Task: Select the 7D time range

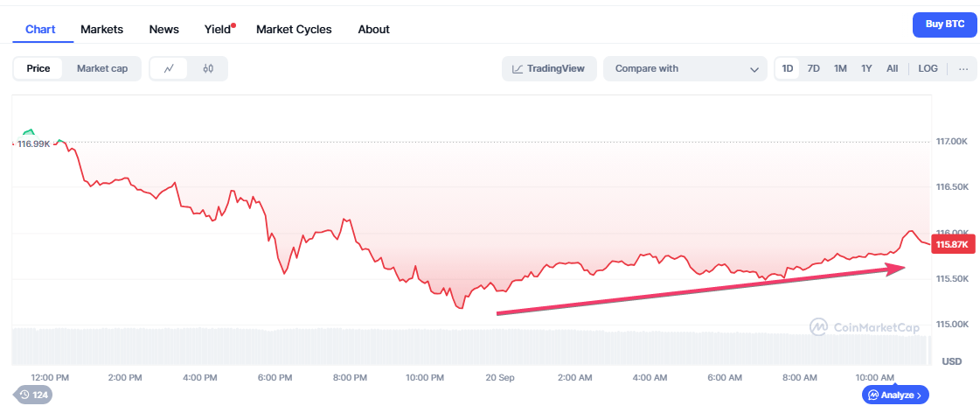Action: 813,69
